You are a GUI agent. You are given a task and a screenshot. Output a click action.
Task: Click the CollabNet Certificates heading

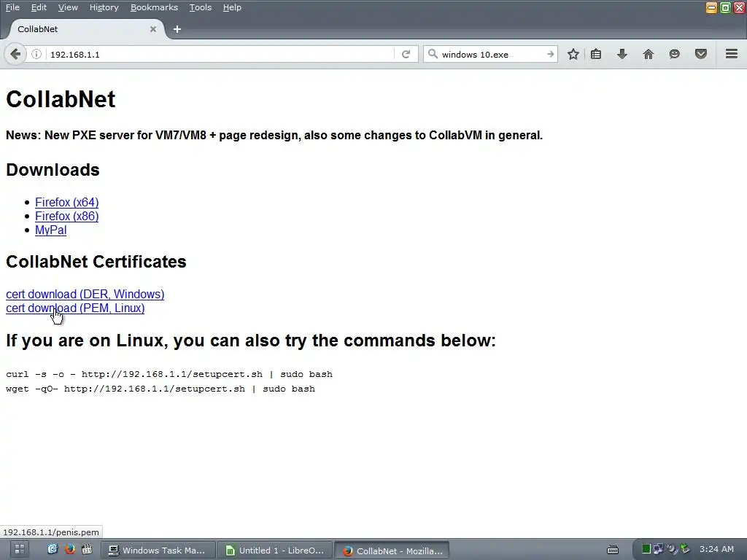tap(96, 262)
